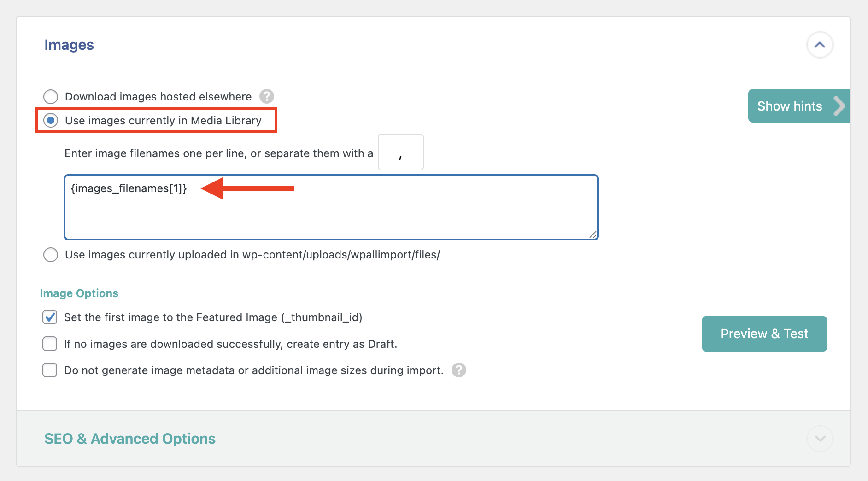
Task: Click the Image Options subheading
Action: pyautogui.click(x=79, y=293)
